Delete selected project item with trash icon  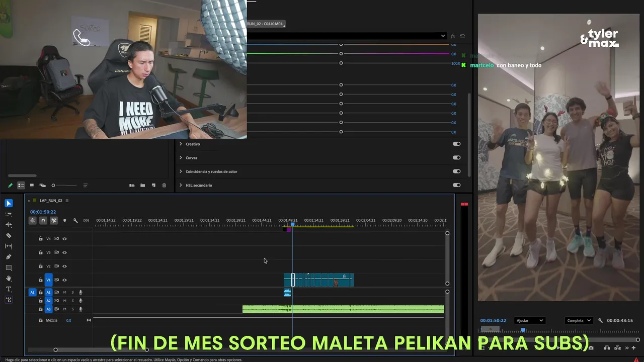(164, 186)
